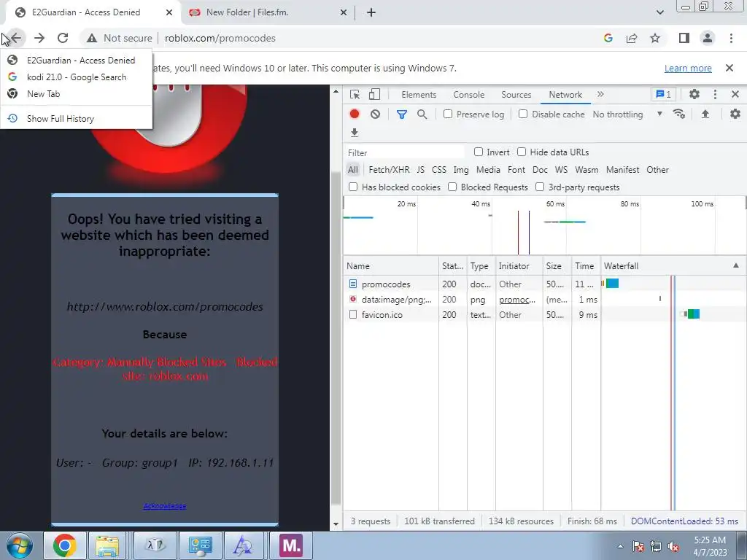Open network conditions wifi icon

tap(679, 114)
